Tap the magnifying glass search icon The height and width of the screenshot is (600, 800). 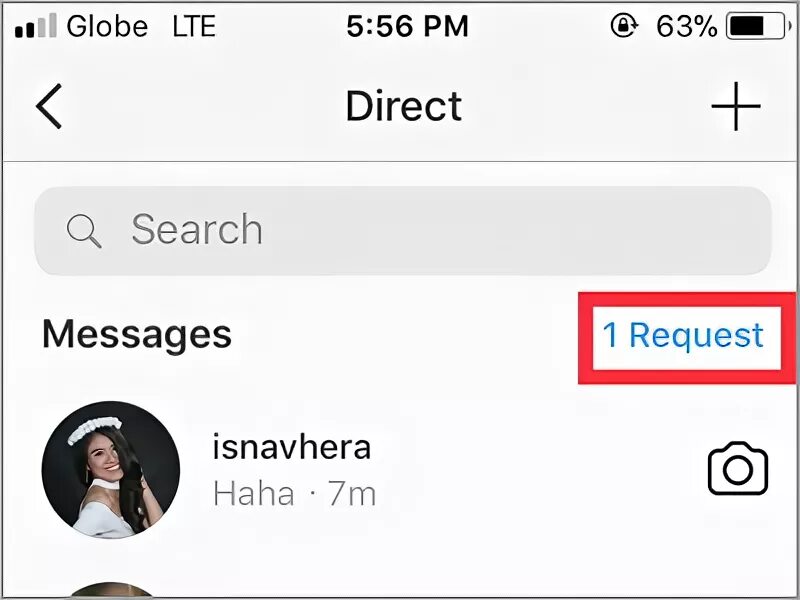(x=84, y=231)
